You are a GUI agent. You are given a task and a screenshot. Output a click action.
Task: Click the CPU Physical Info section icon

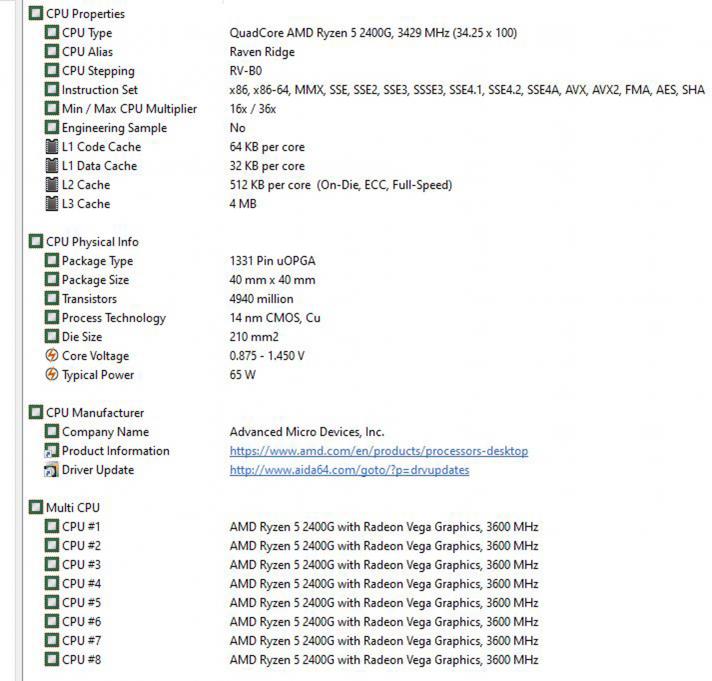[36, 241]
